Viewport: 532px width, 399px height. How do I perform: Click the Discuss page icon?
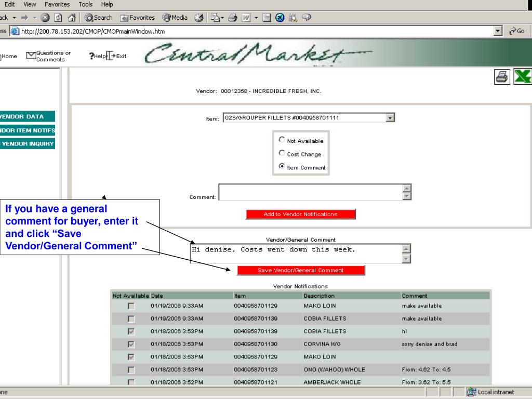tap(267, 18)
